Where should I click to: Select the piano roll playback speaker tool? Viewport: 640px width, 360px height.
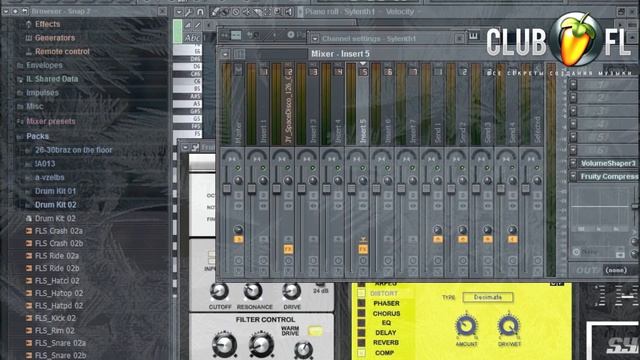[x=288, y=12]
